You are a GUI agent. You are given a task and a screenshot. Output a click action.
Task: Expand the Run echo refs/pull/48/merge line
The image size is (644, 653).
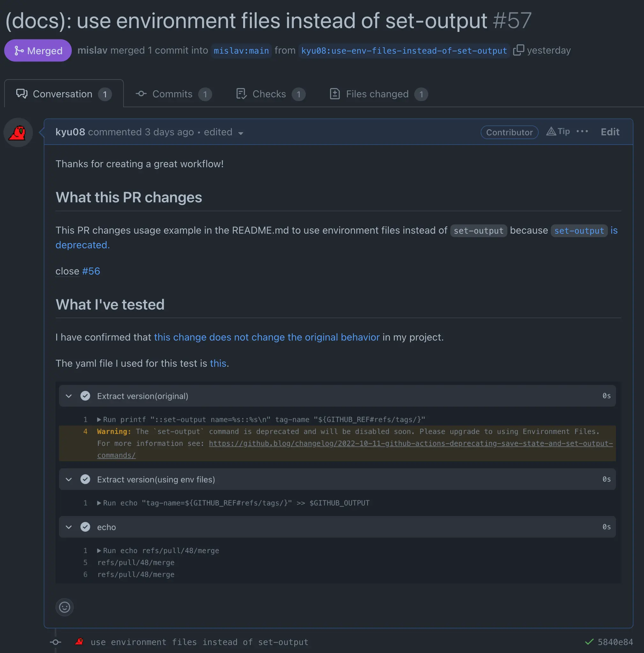(x=99, y=551)
